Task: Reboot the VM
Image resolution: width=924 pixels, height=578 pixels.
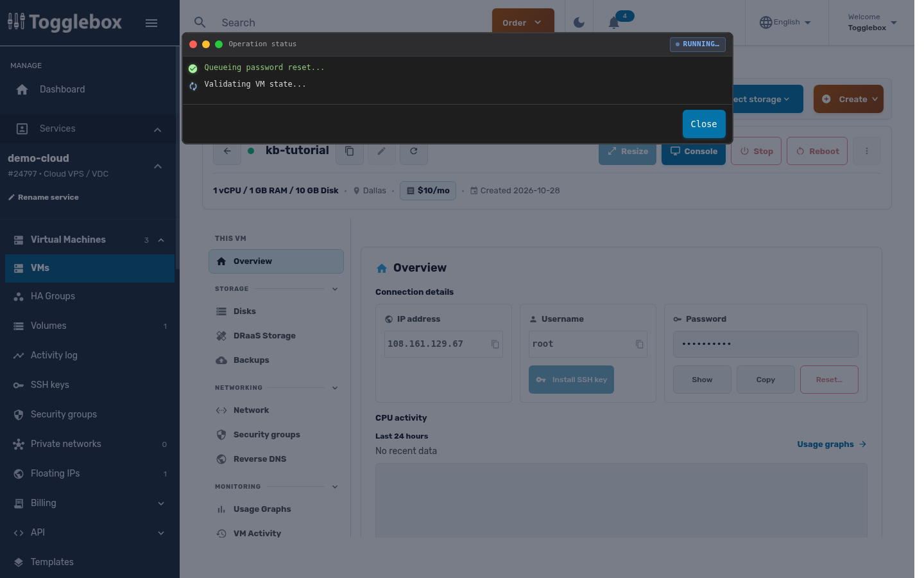Action: point(817,151)
